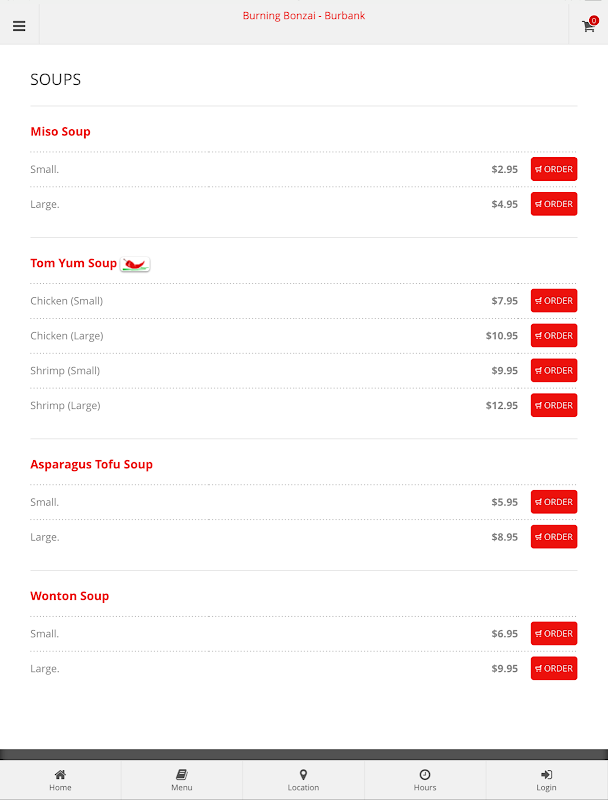View the Hours clock tab

[x=425, y=780]
